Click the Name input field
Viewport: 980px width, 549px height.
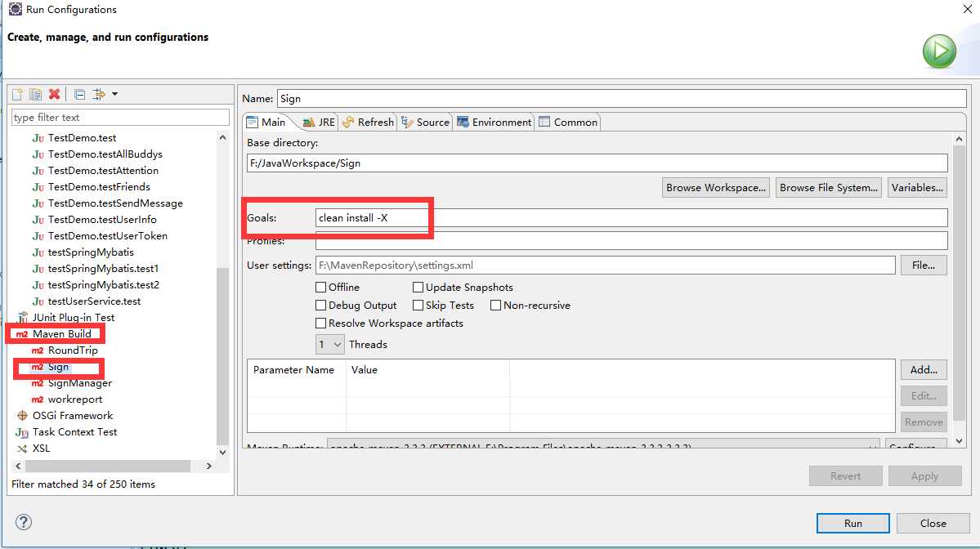pos(621,99)
